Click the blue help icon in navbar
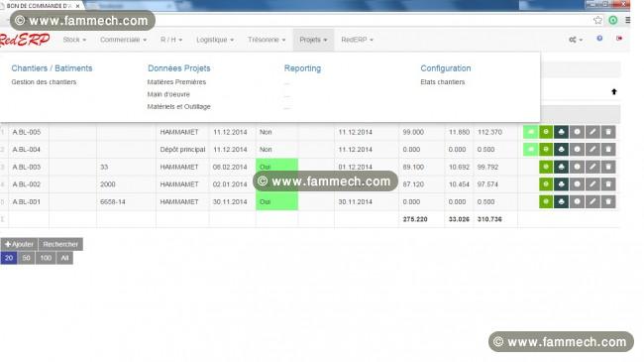 click(599, 39)
